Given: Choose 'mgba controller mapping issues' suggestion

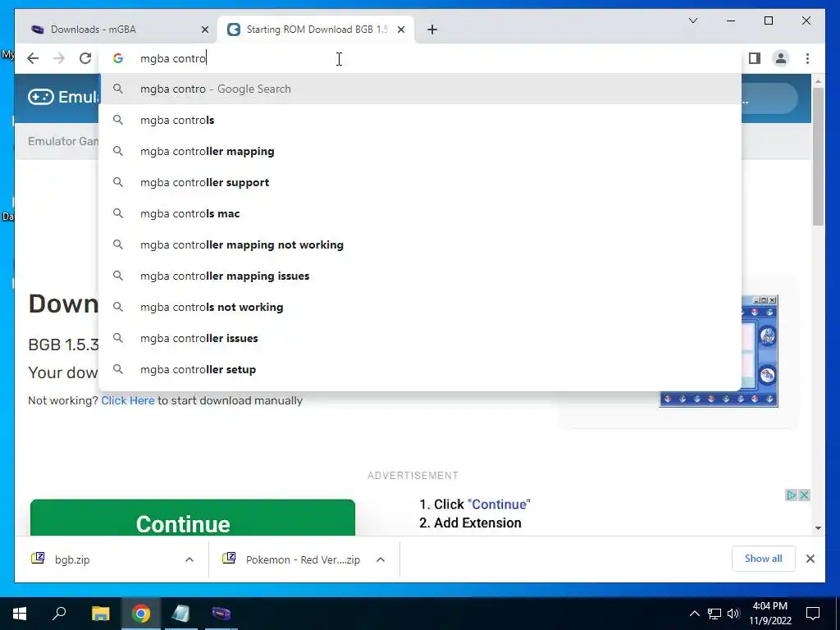Looking at the screenshot, I should click(420, 276).
